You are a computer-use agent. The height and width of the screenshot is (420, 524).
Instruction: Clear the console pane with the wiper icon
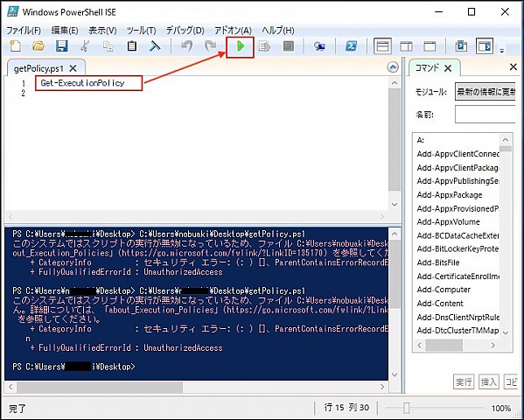[x=155, y=45]
